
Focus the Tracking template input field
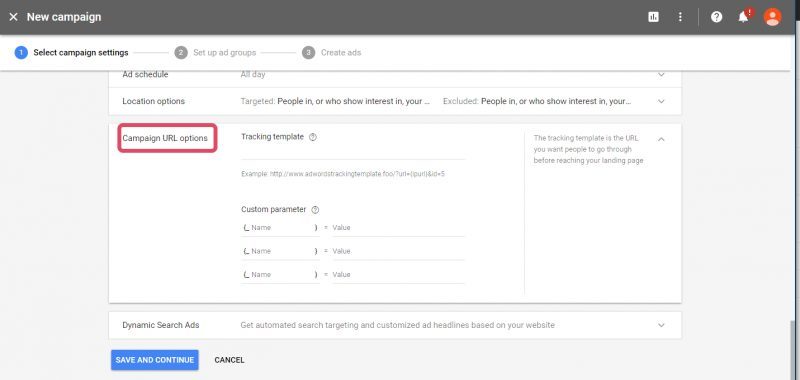click(353, 152)
